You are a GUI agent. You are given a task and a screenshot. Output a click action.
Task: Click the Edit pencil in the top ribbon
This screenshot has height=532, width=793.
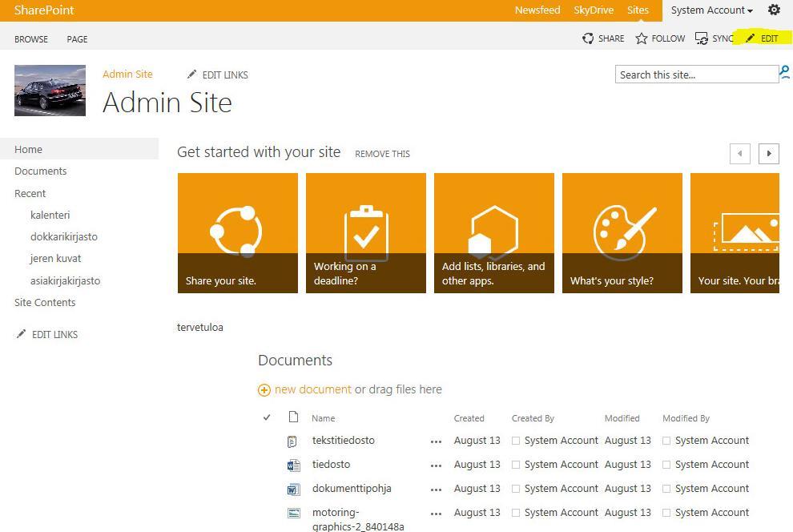pos(750,38)
